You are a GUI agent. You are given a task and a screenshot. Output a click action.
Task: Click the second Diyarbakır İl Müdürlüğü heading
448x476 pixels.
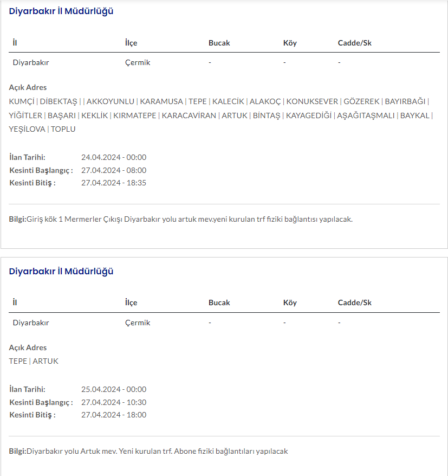click(x=61, y=271)
